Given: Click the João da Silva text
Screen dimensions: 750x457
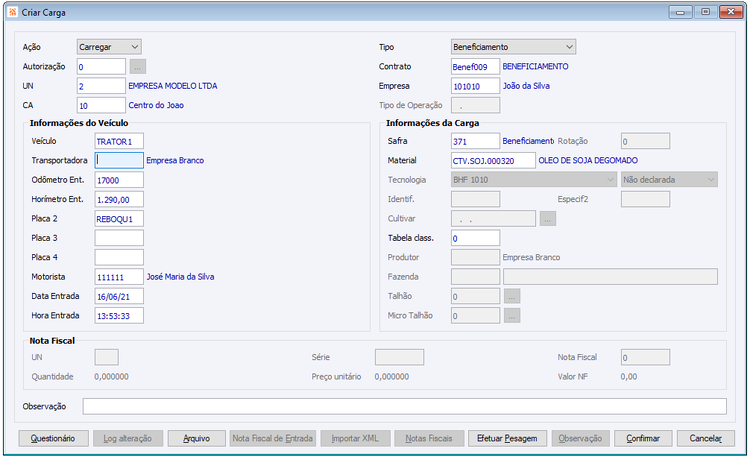Looking at the screenshot, I should point(526,86).
